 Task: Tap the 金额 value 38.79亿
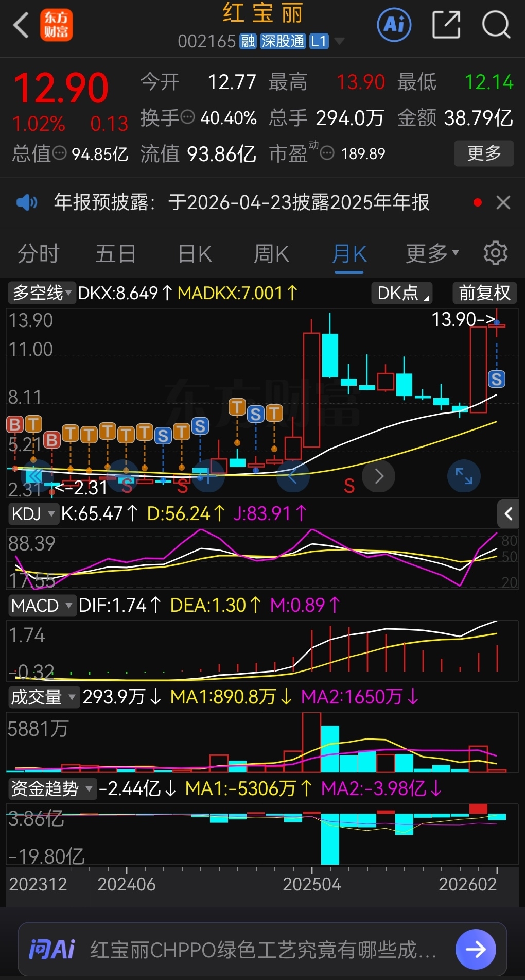(479, 118)
